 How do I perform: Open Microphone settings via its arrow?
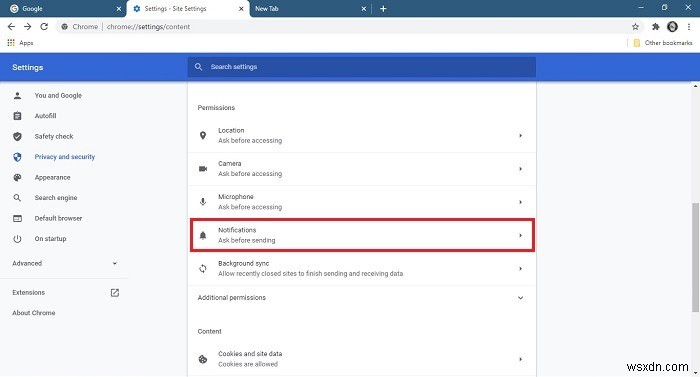(521, 202)
